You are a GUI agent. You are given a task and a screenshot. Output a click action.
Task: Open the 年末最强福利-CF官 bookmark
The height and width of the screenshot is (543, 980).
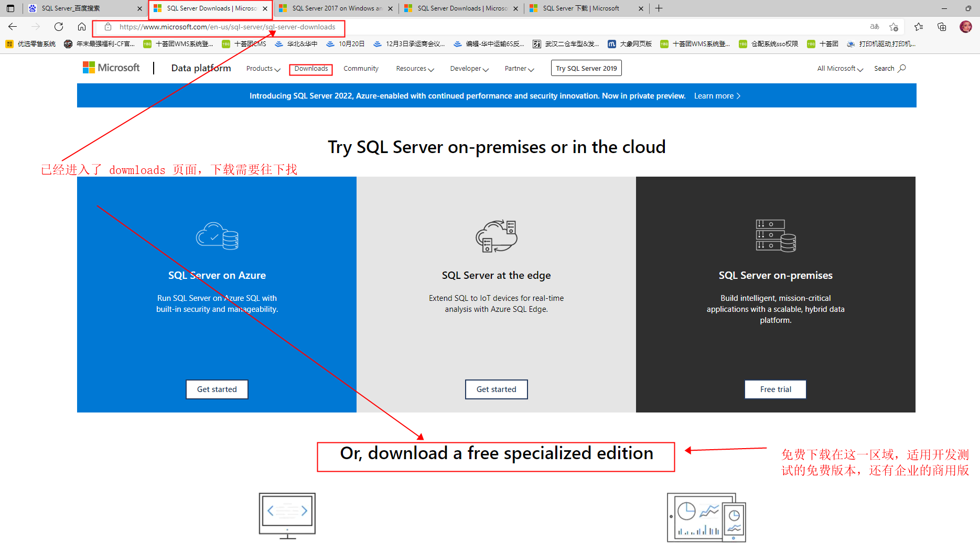pos(100,44)
